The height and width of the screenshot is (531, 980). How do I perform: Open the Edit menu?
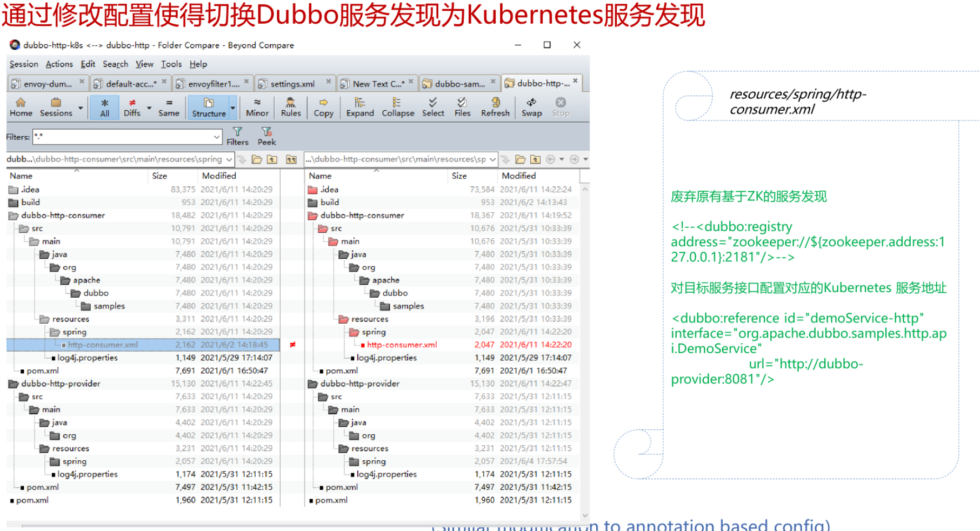tap(88, 64)
